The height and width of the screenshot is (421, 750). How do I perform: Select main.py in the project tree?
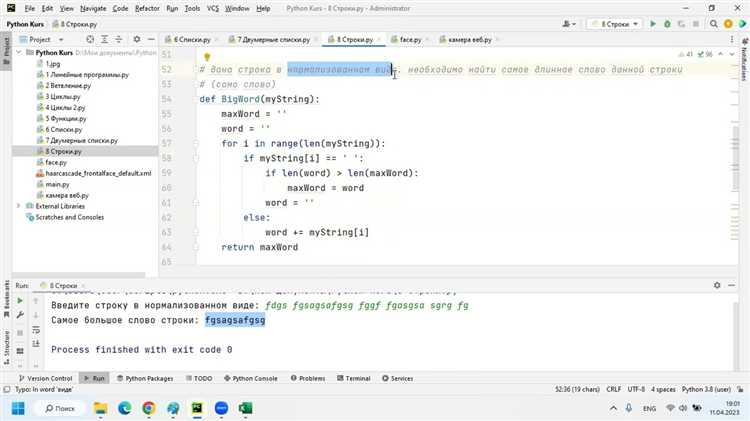(57, 184)
